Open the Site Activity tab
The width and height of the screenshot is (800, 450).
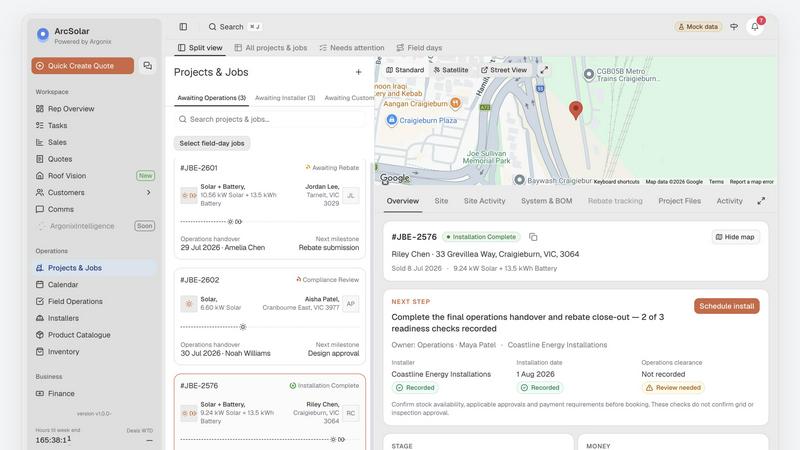tap(484, 201)
